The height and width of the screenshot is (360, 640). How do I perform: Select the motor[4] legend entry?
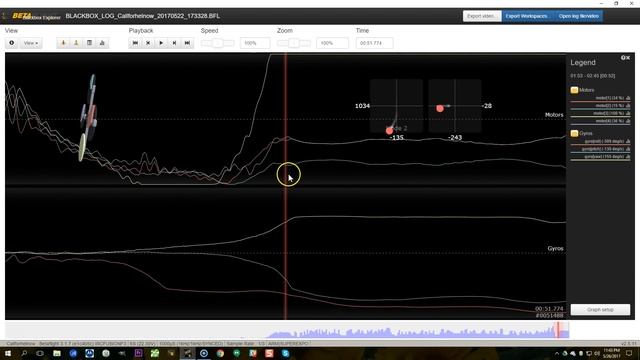click(x=600, y=121)
